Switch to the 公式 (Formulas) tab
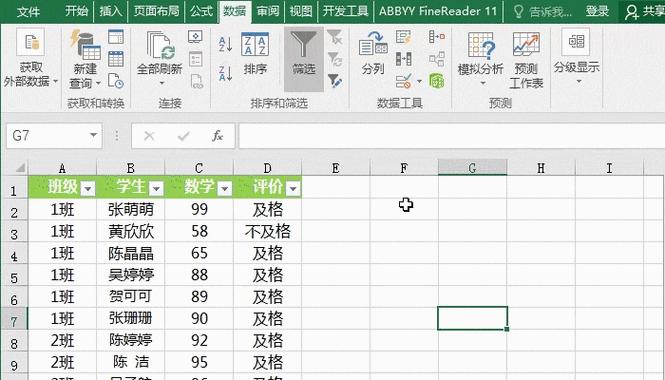This screenshot has width=665, height=380. [x=201, y=11]
